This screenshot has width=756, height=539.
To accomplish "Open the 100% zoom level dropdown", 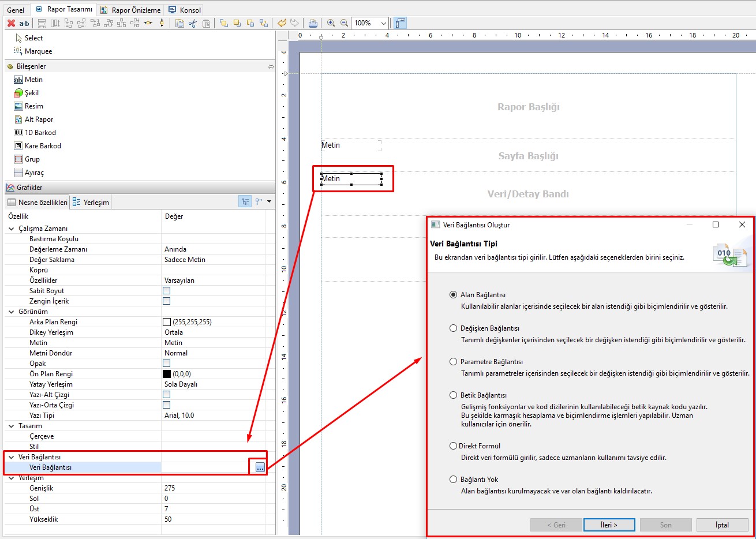I will pyautogui.click(x=383, y=23).
